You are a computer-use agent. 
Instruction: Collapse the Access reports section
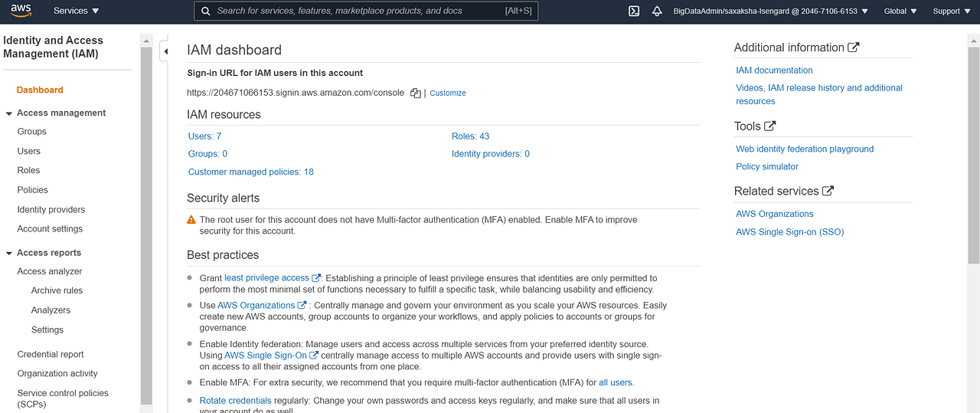(x=9, y=253)
